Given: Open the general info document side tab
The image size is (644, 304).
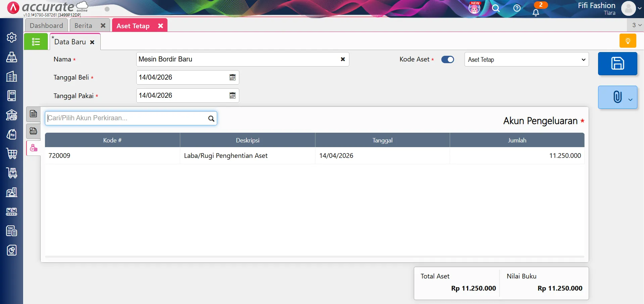Looking at the screenshot, I should pos(33,114).
